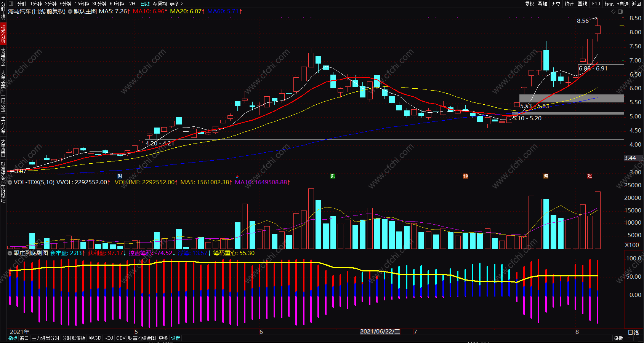Click the 筹码重心: 55.30 label

(x=234, y=253)
